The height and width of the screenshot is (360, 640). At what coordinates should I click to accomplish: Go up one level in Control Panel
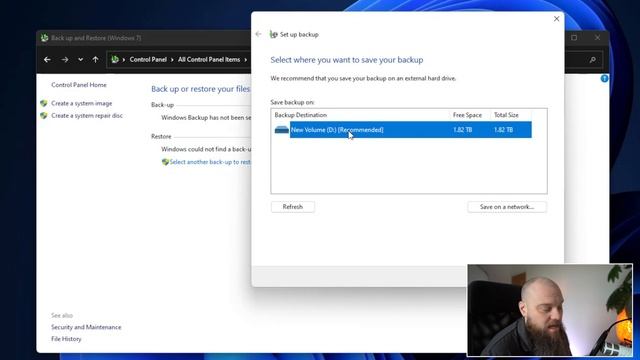point(96,60)
